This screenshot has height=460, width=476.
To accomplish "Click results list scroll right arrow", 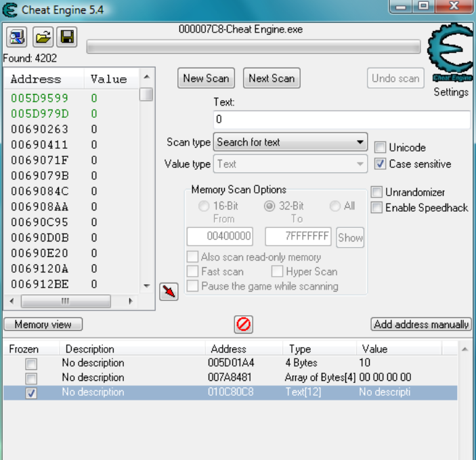I will tap(131, 301).
